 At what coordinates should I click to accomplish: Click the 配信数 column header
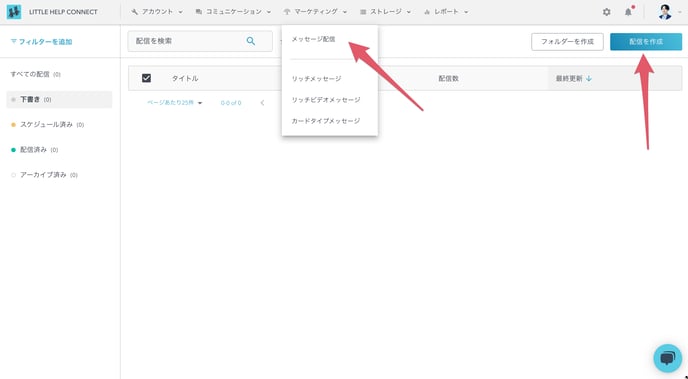coord(448,79)
